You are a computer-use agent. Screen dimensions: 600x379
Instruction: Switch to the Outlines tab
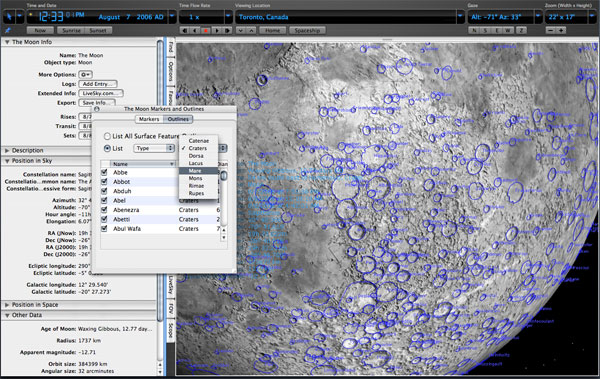178,119
